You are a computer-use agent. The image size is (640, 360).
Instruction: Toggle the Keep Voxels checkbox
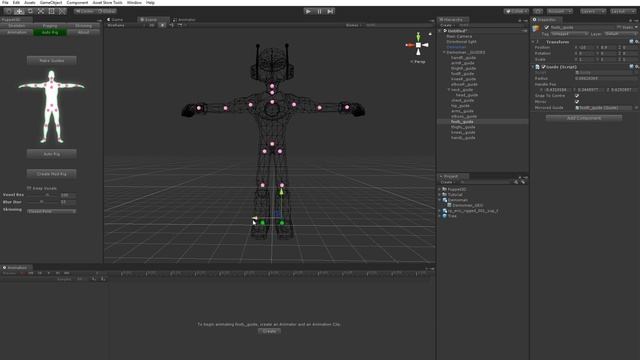coord(29,188)
